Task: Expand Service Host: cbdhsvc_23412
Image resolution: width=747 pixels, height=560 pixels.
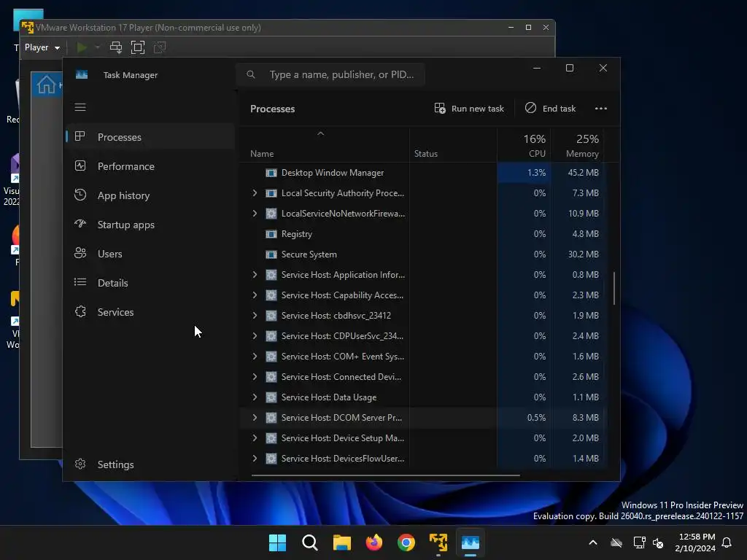Action: (255, 315)
